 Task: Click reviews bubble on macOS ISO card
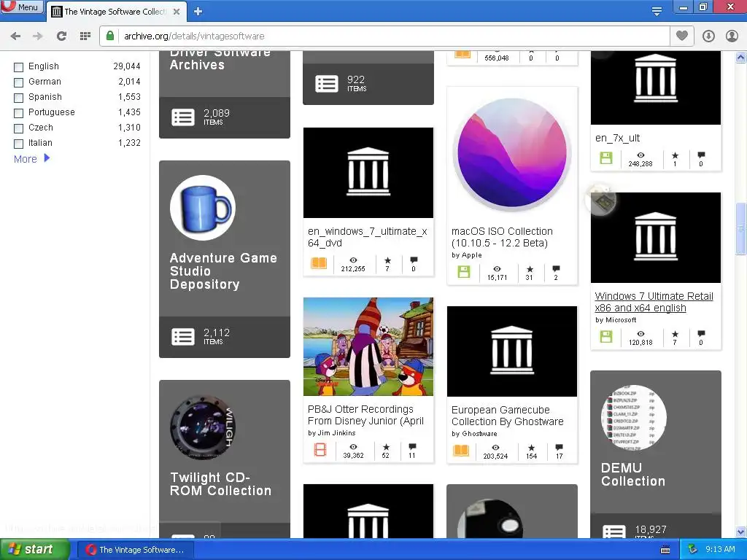click(556, 268)
